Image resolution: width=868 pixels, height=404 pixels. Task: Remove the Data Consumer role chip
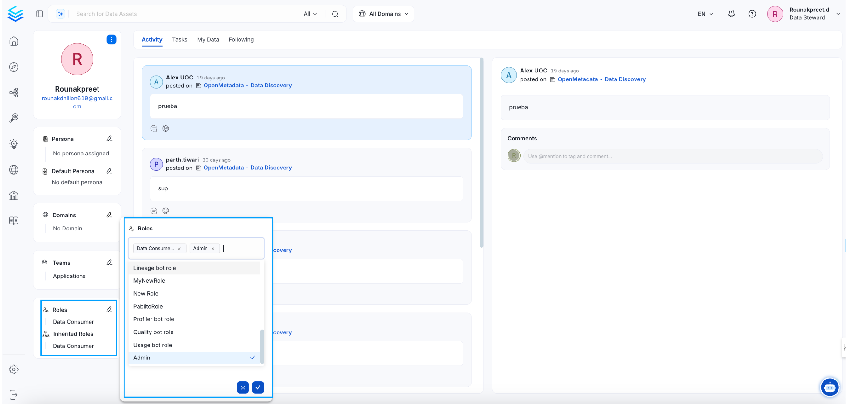pos(179,248)
